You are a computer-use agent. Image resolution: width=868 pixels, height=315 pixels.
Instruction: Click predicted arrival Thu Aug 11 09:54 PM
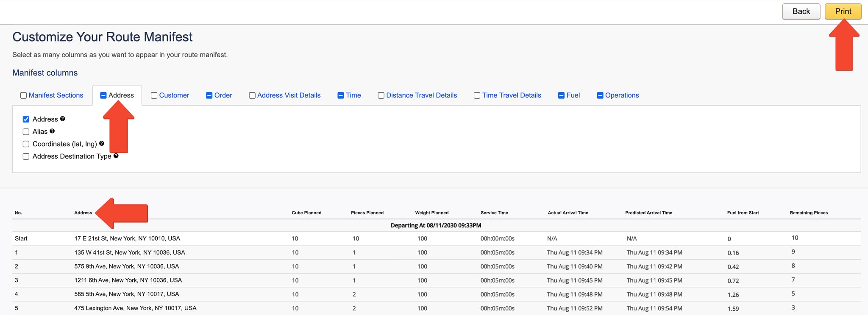[x=654, y=308]
